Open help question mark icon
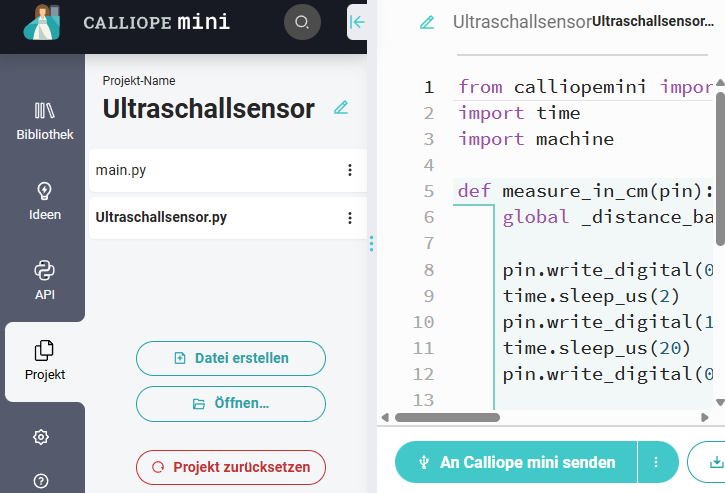725x493 pixels. [x=41, y=480]
